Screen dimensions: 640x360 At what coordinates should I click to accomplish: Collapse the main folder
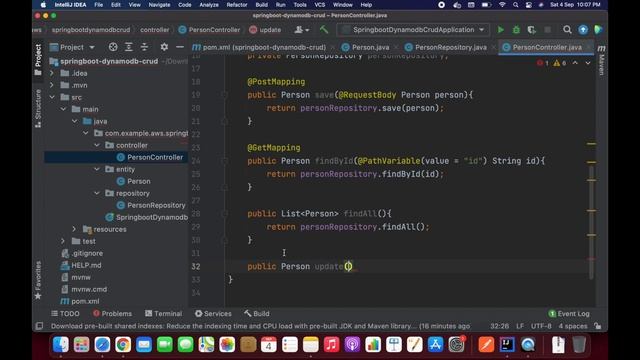point(63,109)
